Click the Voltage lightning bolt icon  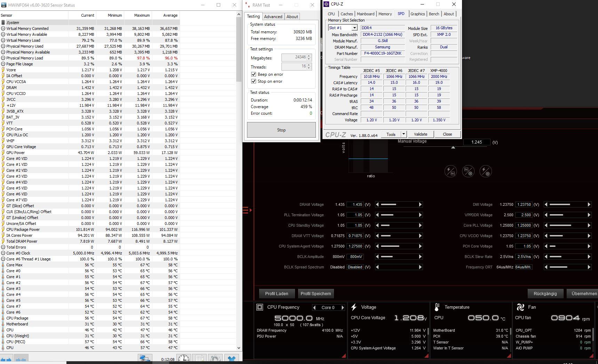tap(354, 307)
